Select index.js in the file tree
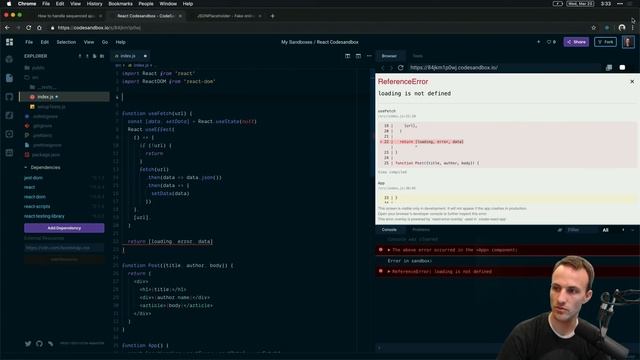 64,97
